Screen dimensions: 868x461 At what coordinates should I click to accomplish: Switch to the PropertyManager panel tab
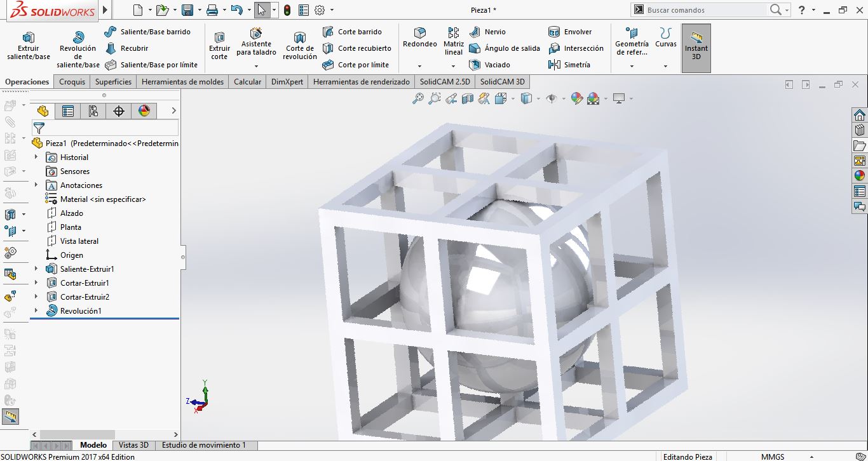68,111
